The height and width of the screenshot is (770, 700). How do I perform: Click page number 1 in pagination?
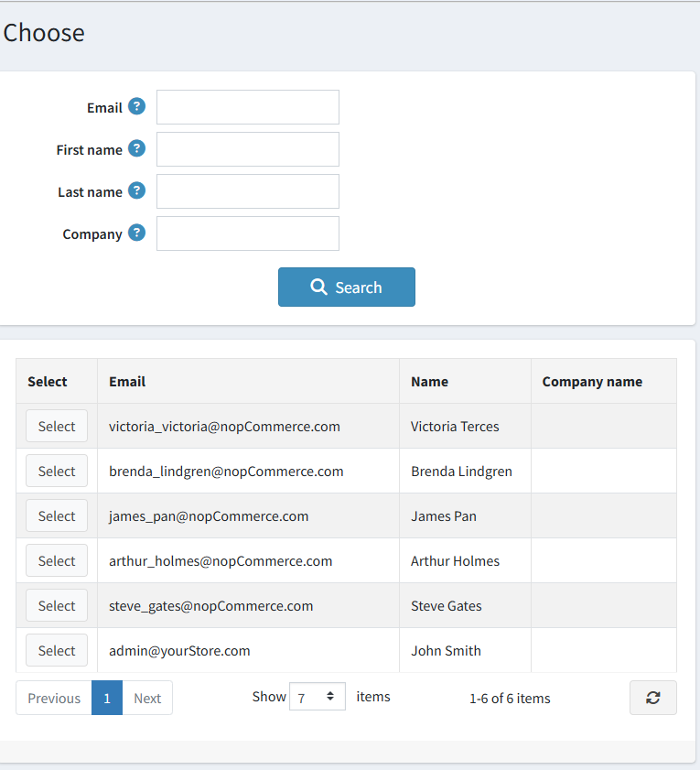[107, 699]
